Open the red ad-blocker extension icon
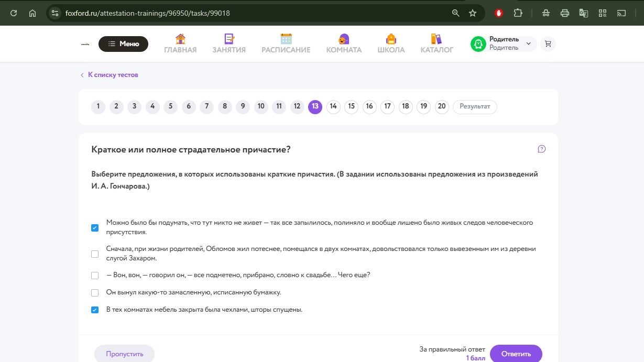Viewport: 644px width, 362px height. coord(499,13)
